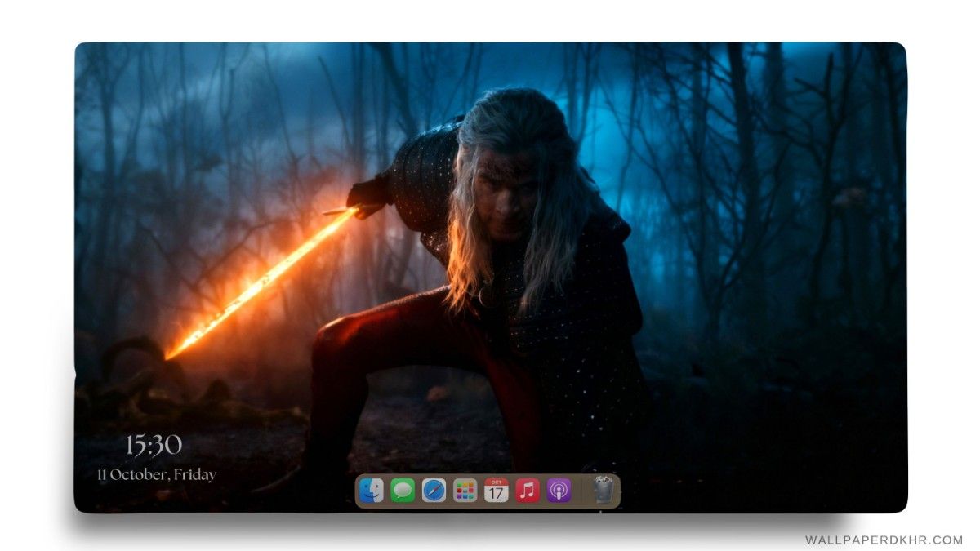Launch the Messages app
The width and height of the screenshot is (980, 551).
click(x=403, y=491)
